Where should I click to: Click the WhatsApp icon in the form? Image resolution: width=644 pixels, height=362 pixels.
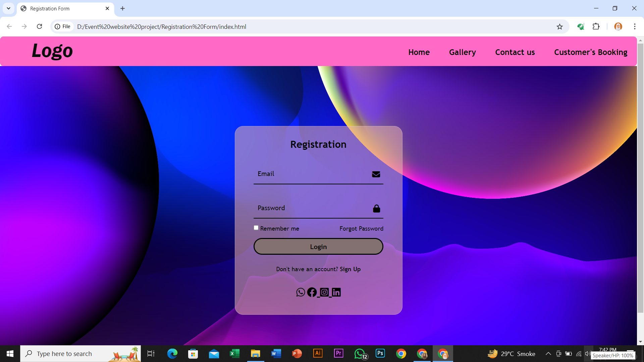click(301, 292)
